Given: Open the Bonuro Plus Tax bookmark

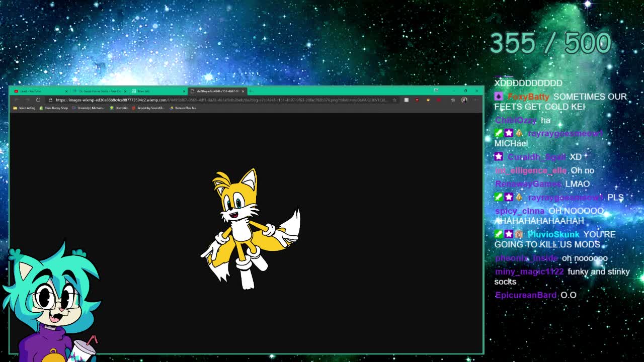Looking at the screenshot, I should click(x=183, y=108).
